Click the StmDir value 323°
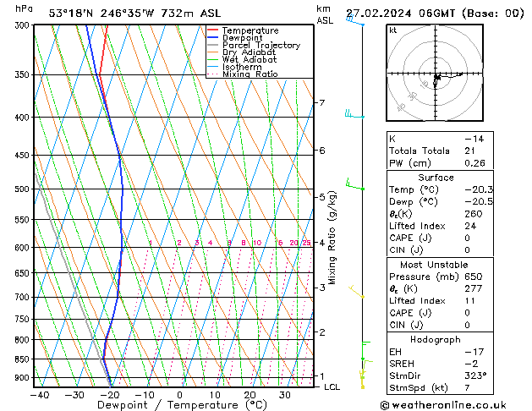This screenshot has height=411, width=532. click(475, 376)
